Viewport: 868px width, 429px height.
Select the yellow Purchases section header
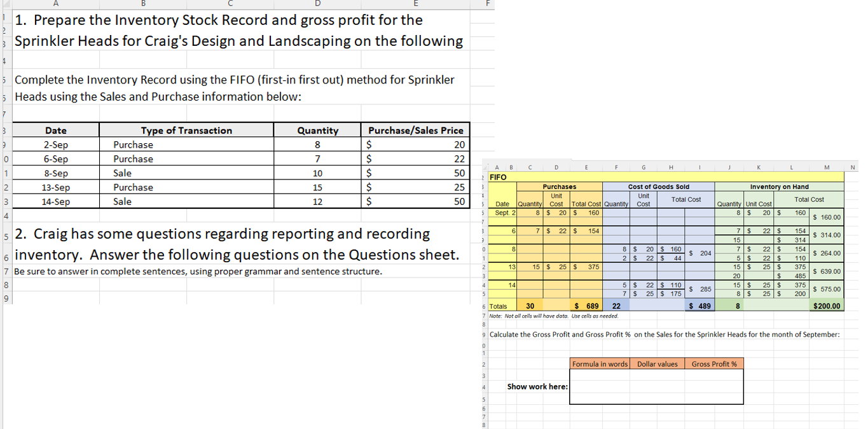559,186
